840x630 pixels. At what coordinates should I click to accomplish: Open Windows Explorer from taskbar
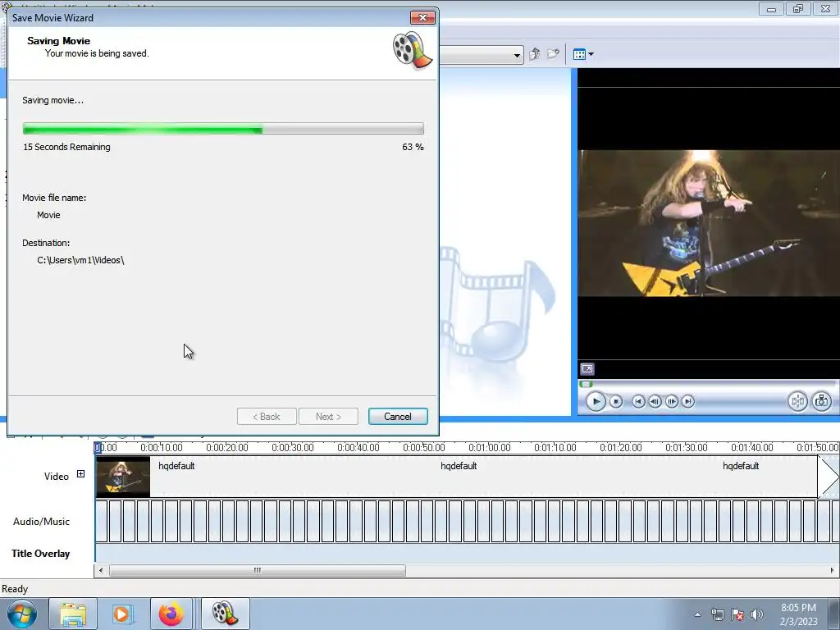point(73,614)
